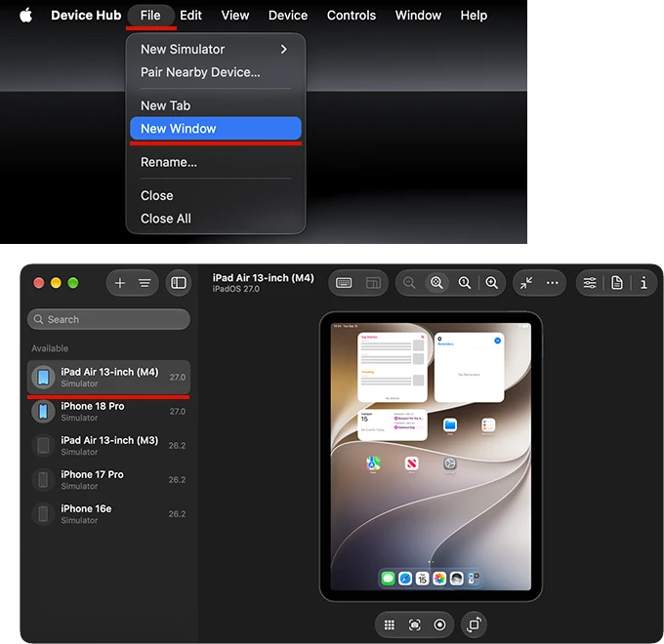Rotate the simulated device

[x=474, y=624]
